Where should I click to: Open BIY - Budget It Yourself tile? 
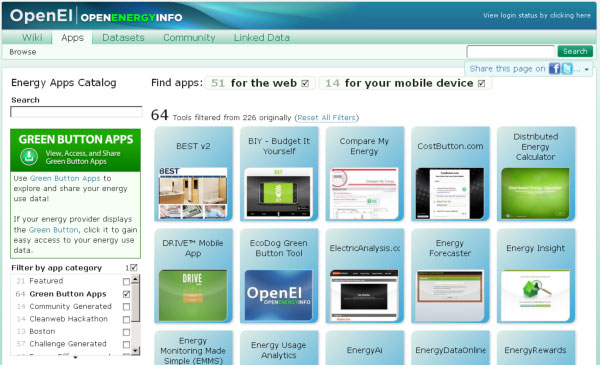(x=279, y=174)
